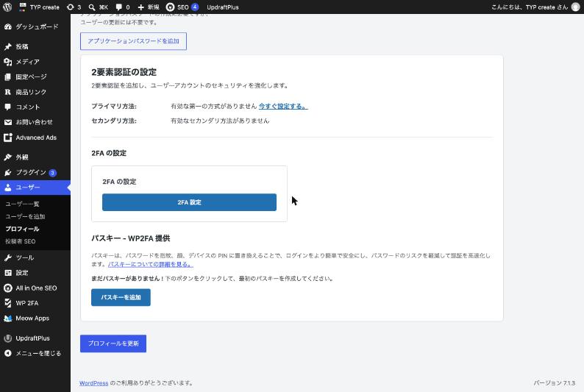Click the R icon for 商品リンク
This screenshot has width=584, height=392.
click(x=8, y=92)
